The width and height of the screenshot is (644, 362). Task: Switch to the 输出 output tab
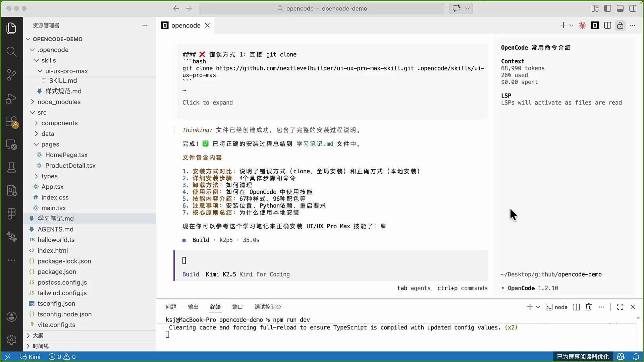[x=193, y=307]
